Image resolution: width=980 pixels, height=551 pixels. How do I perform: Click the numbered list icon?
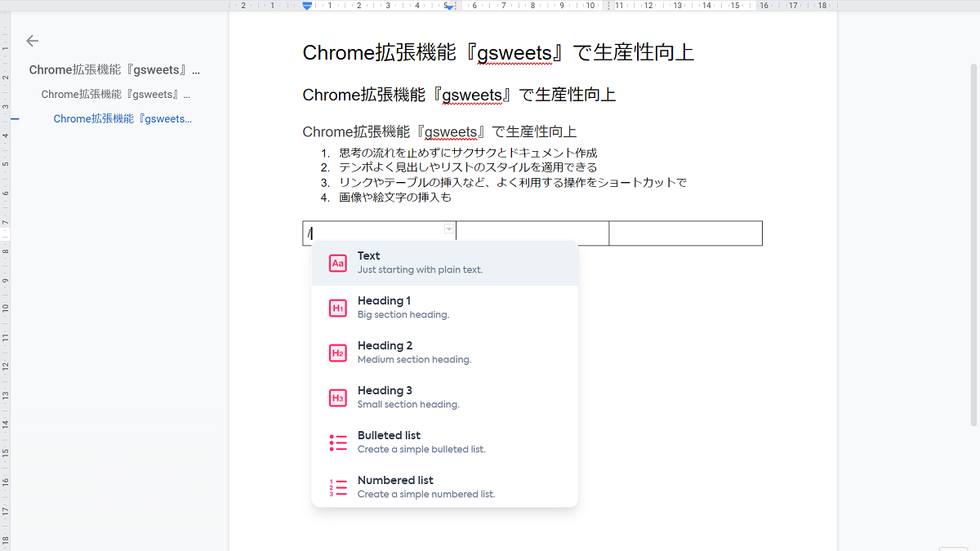coord(338,487)
